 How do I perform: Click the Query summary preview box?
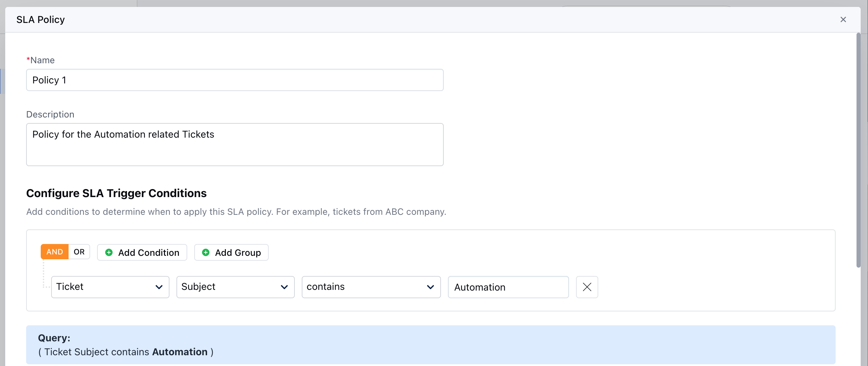click(431, 345)
